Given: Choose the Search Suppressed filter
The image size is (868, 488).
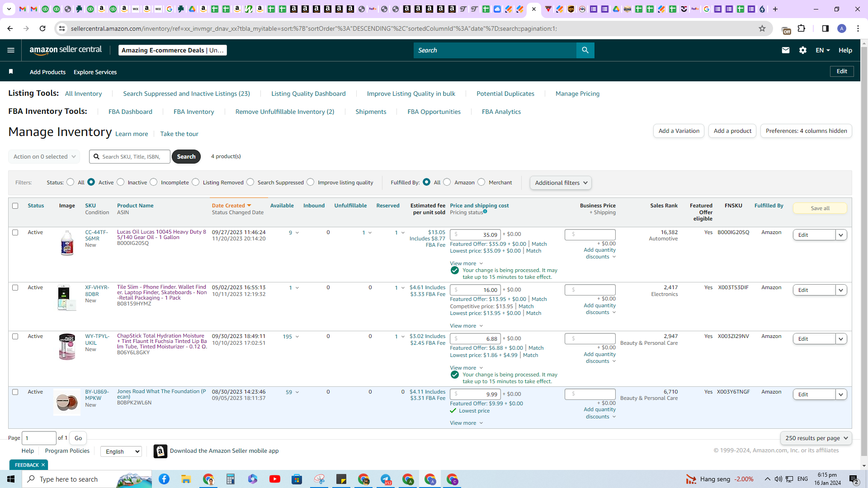Looking at the screenshot, I should (250, 182).
